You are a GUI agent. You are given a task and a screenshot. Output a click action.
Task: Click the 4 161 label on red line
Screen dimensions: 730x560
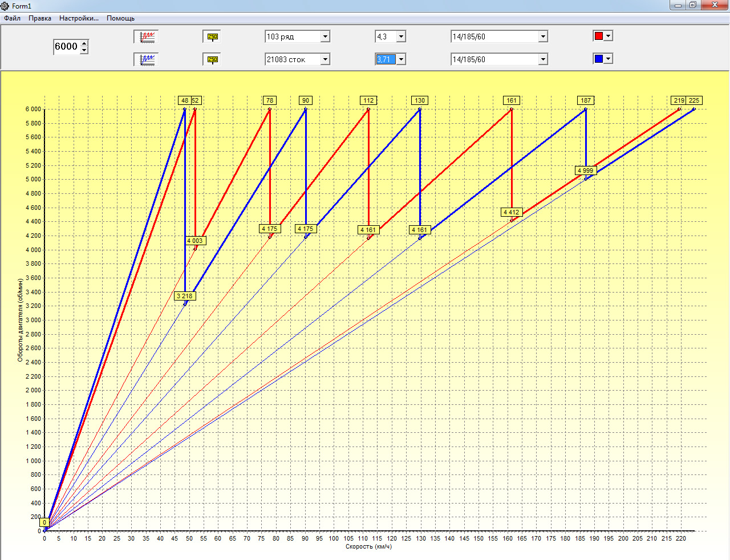(368, 230)
